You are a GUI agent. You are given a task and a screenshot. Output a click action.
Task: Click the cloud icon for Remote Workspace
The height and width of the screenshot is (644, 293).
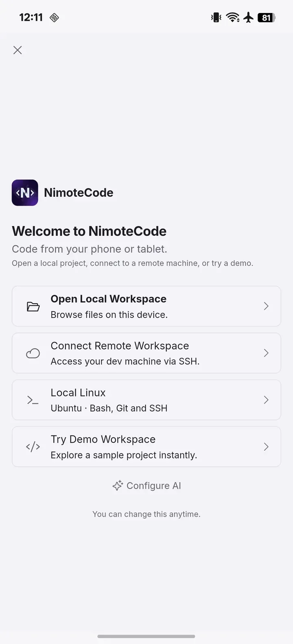click(x=33, y=353)
